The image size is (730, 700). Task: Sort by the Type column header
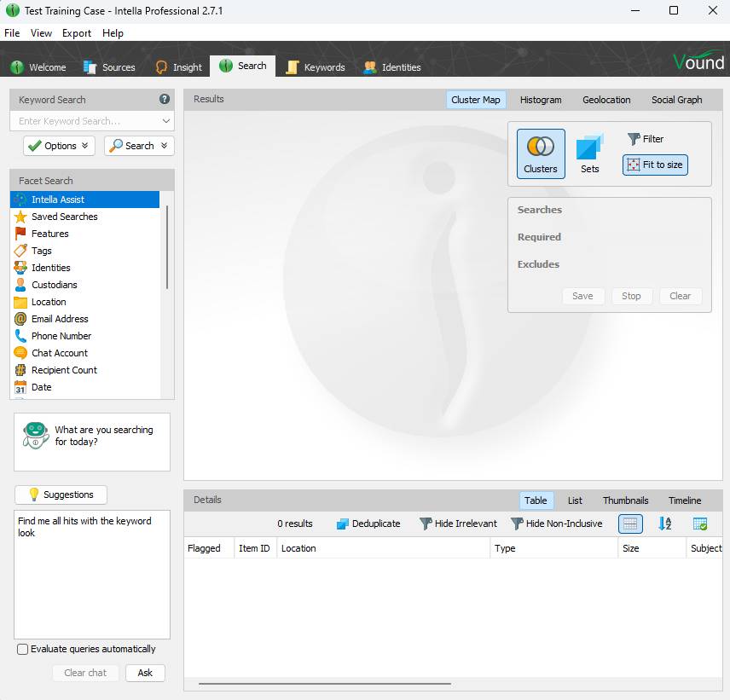553,548
